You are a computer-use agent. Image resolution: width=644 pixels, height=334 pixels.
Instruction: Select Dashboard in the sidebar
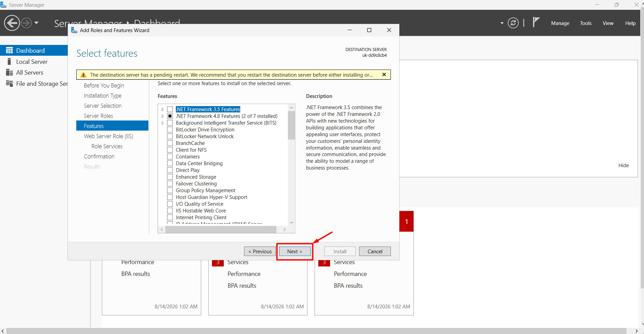tap(34, 50)
